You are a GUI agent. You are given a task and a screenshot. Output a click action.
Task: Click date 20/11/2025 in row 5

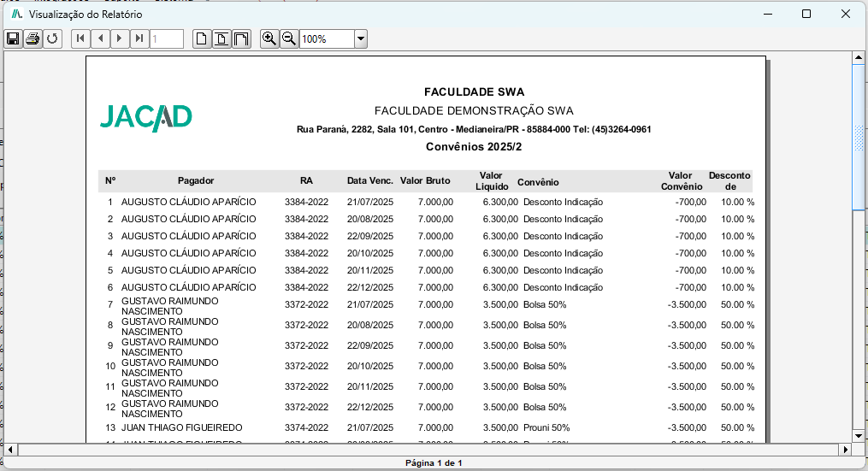(x=370, y=271)
